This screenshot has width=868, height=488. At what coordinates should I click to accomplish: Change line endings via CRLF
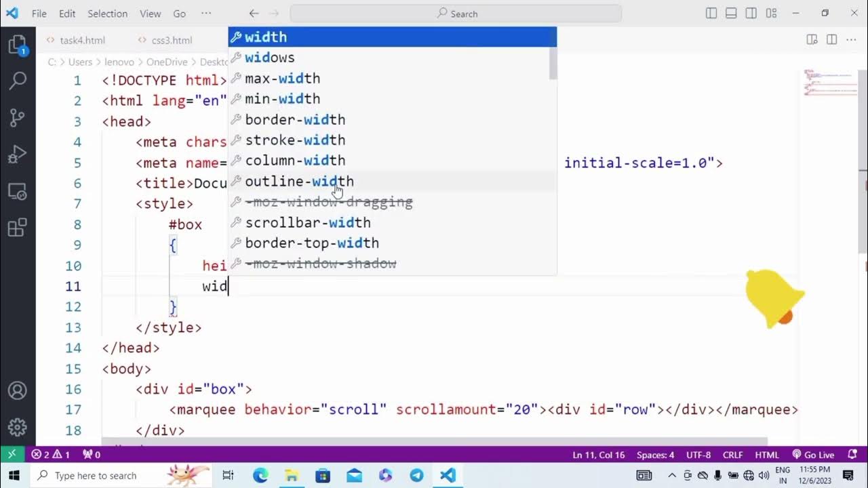coord(733,455)
